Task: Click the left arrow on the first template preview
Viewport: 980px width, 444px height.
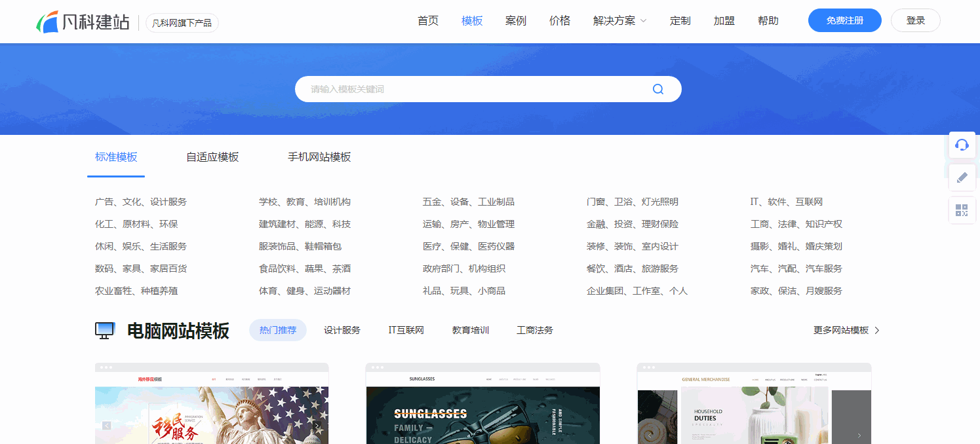Action: [x=106, y=425]
